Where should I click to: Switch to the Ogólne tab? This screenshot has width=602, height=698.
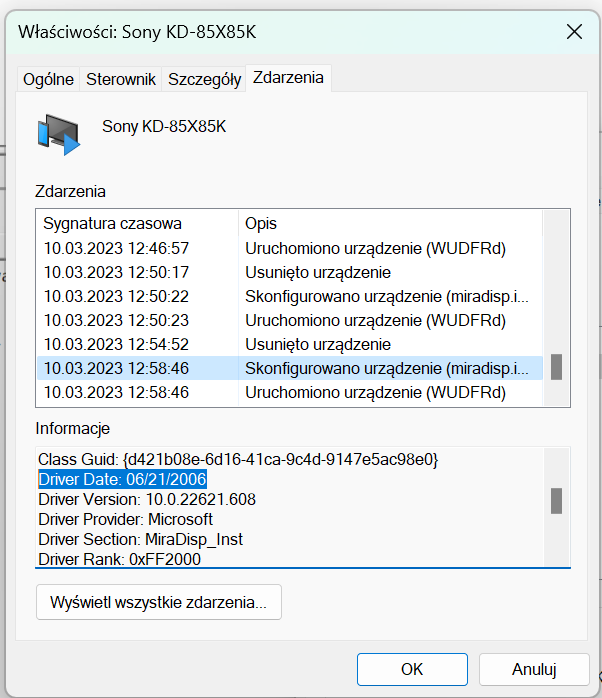(48, 79)
